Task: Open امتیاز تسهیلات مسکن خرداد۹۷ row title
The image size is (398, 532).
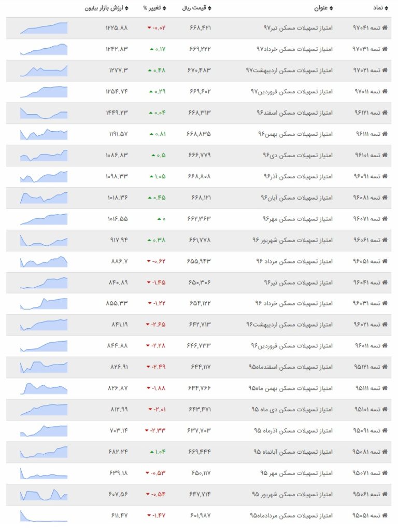Action: coord(294,49)
